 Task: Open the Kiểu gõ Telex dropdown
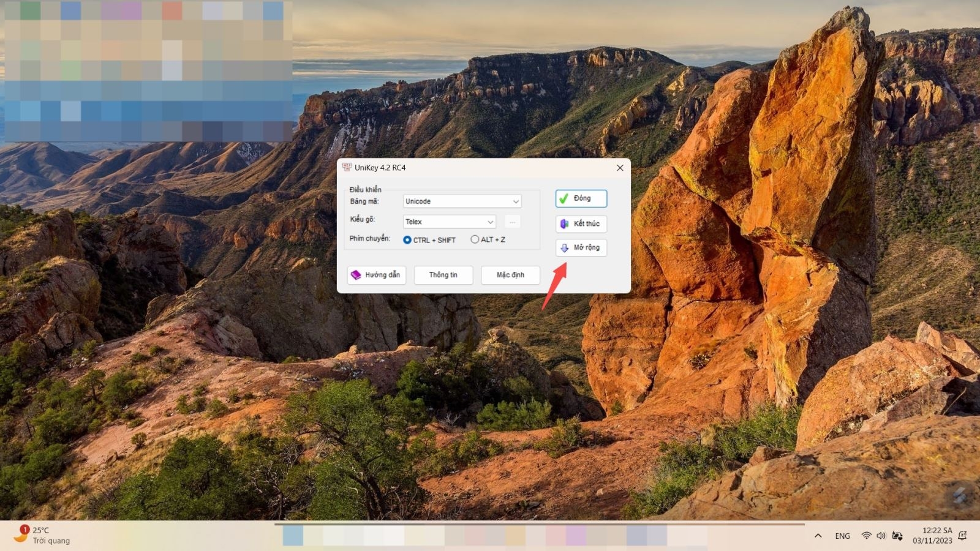point(449,222)
